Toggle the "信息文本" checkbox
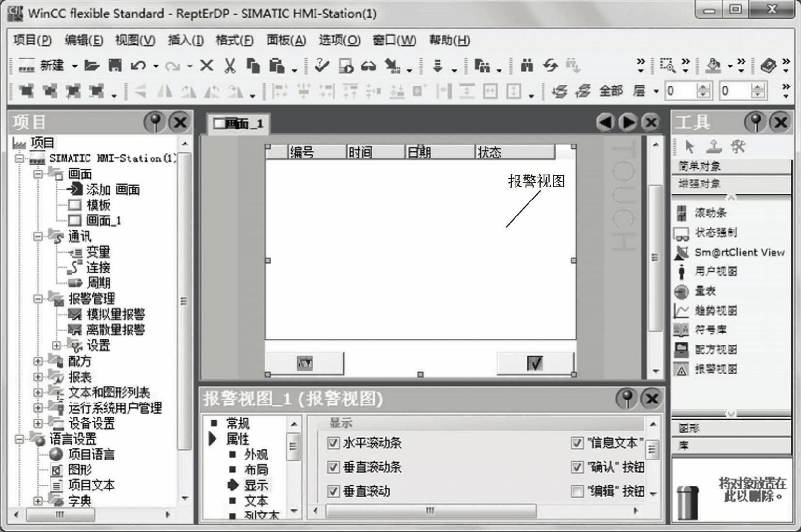The image size is (801, 532). pyautogui.click(x=577, y=443)
